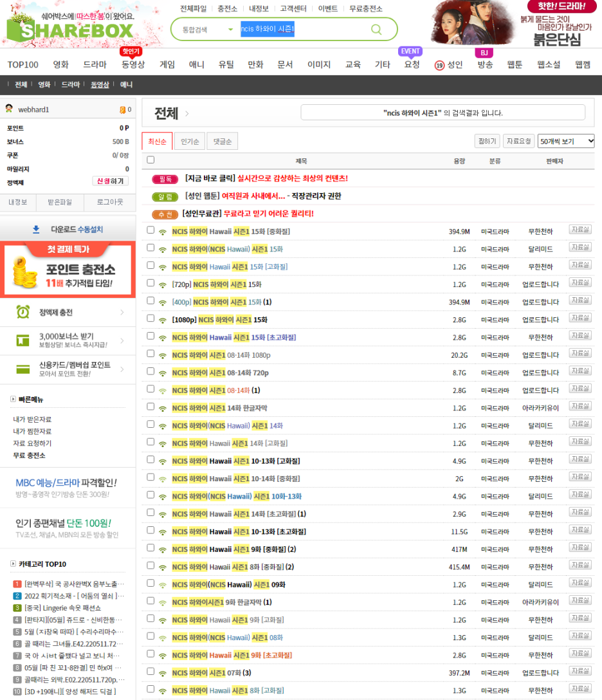Open the MBC 예능/드라마 파격할인 banner
Screen dimensions: 602x700
(66, 488)
